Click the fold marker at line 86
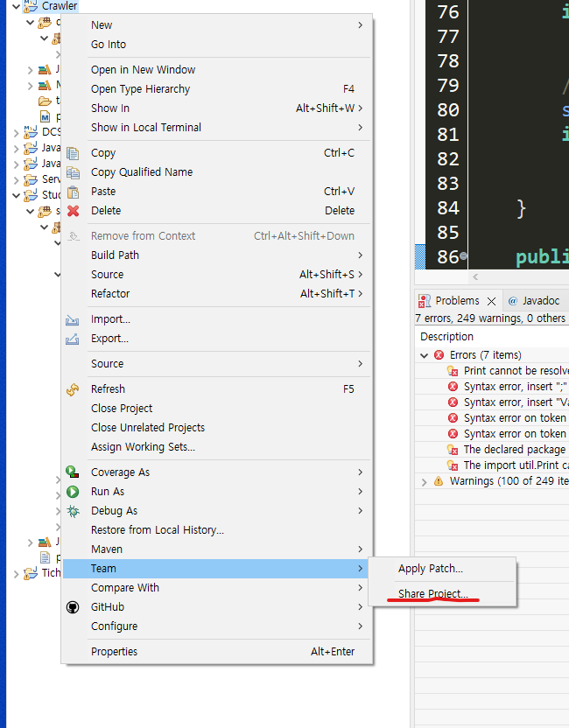 tap(463, 255)
